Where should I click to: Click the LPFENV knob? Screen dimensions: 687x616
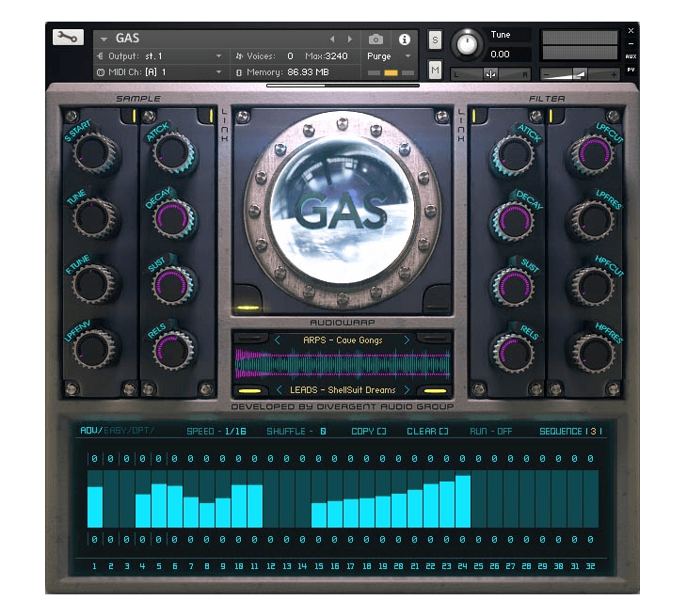93,349
